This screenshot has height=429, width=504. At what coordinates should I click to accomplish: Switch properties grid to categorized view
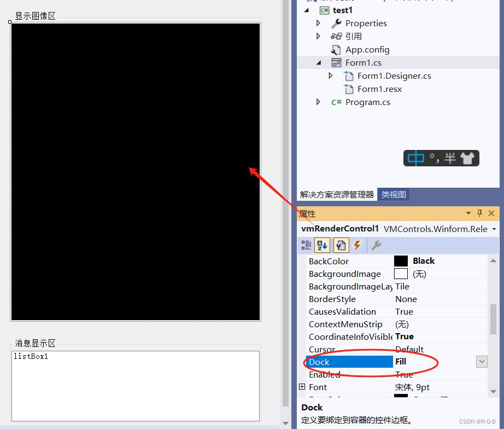[306, 245]
